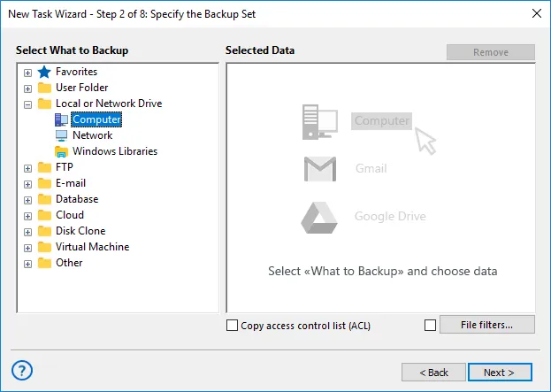Click the Google Drive triangle icon
The image size is (551, 392).
pyautogui.click(x=319, y=217)
